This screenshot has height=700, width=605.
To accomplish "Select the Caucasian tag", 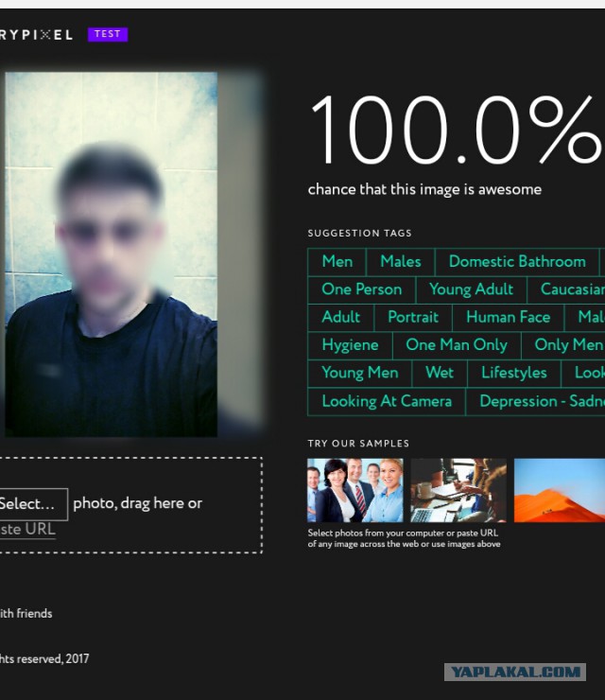I will pos(565,289).
